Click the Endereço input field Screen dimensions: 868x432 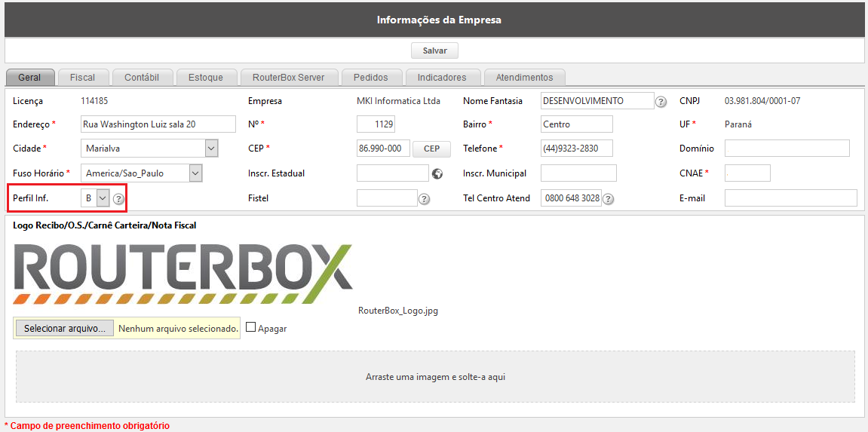click(x=158, y=124)
